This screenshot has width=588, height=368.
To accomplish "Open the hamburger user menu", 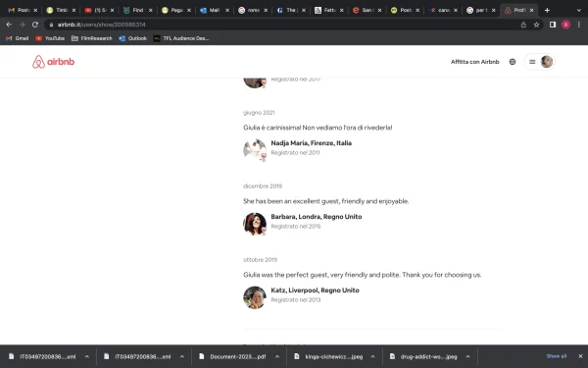I will click(x=532, y=62).
